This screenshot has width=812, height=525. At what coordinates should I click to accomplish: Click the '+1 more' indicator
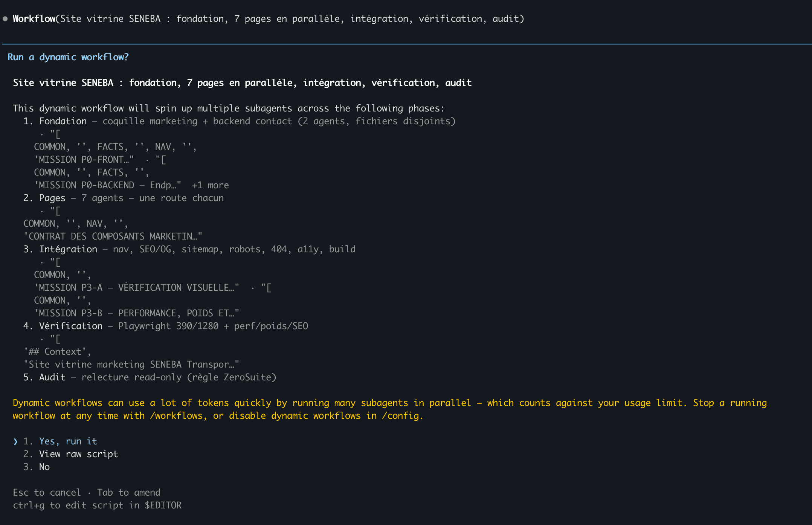click(210, 185)
